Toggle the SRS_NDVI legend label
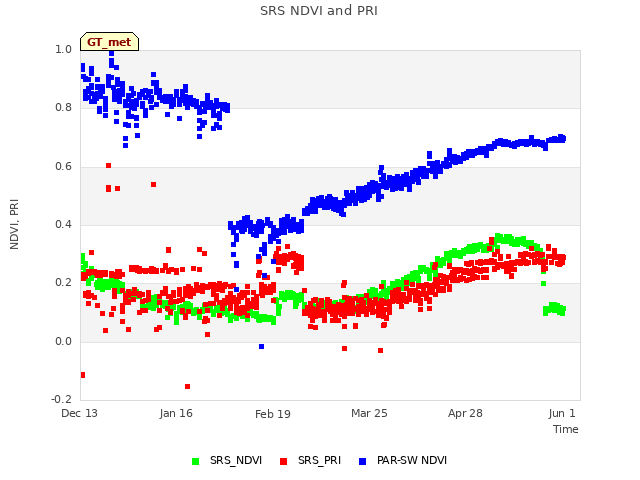The height and width of the screenshot is (480, 640). 236,460
